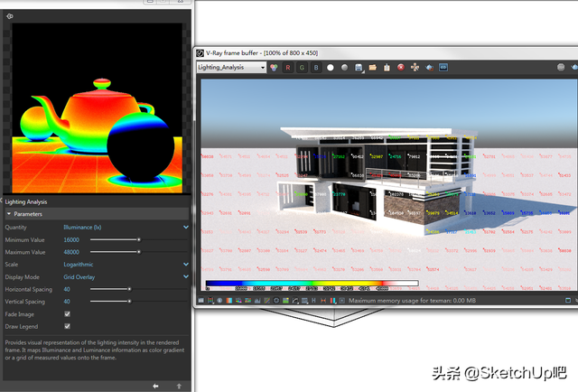Click the rendered house image
The width and height of the screenshot is (578, 392).
coord(389,184)
